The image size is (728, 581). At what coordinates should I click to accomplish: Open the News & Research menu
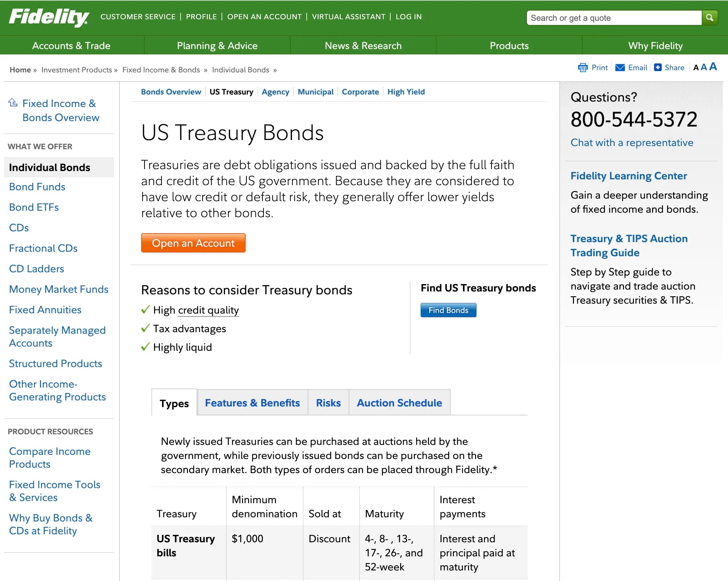click(x=363, y=45)
